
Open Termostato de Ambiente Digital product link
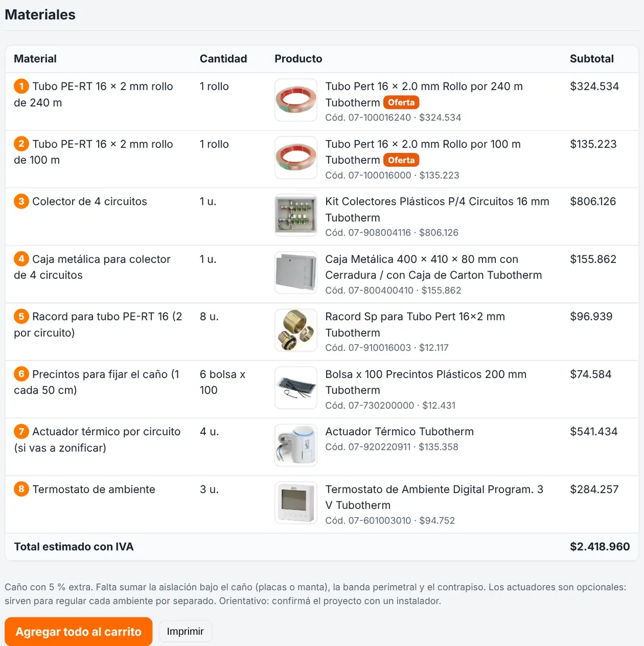(x=434, y=497)
